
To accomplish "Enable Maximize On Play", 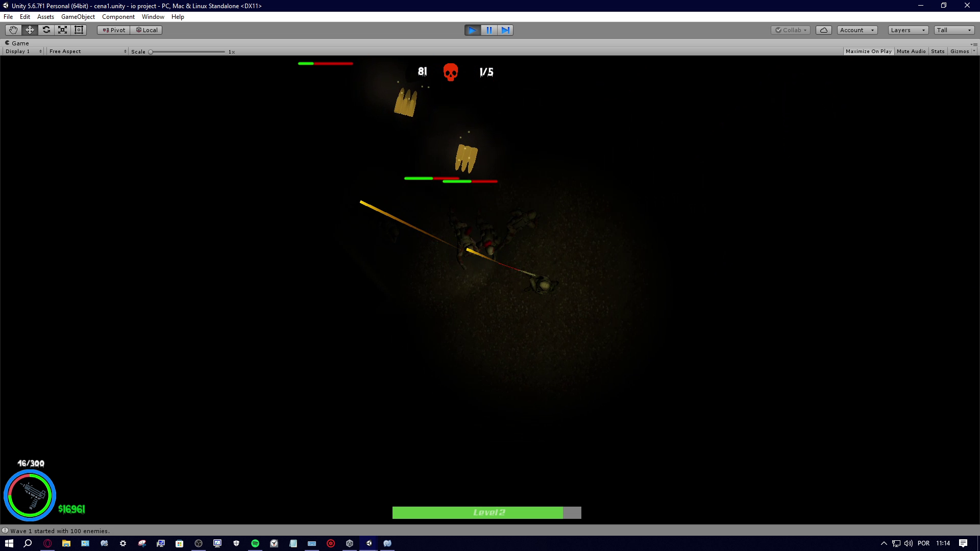I will click(x=868, y=52).
